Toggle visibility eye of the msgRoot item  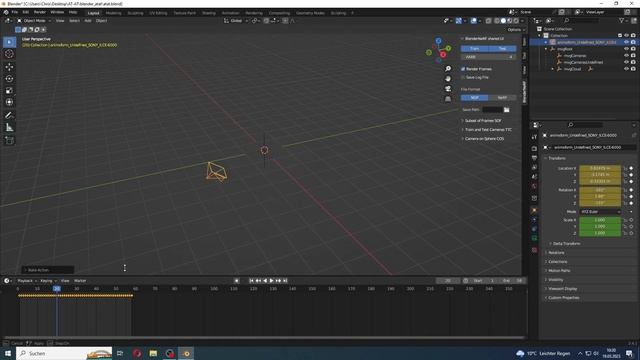pyautogui.click(x=626, y=49)
